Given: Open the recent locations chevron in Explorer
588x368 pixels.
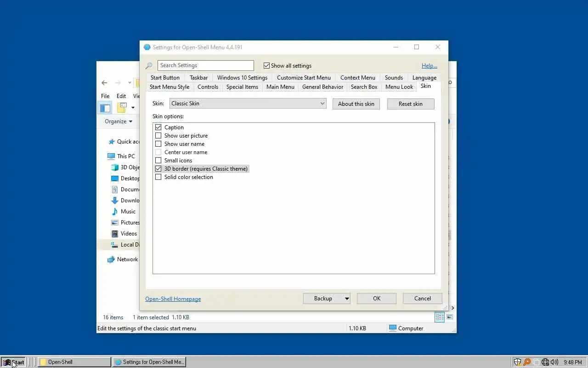Looking at the screenshot, I should [x=130, y=83].
